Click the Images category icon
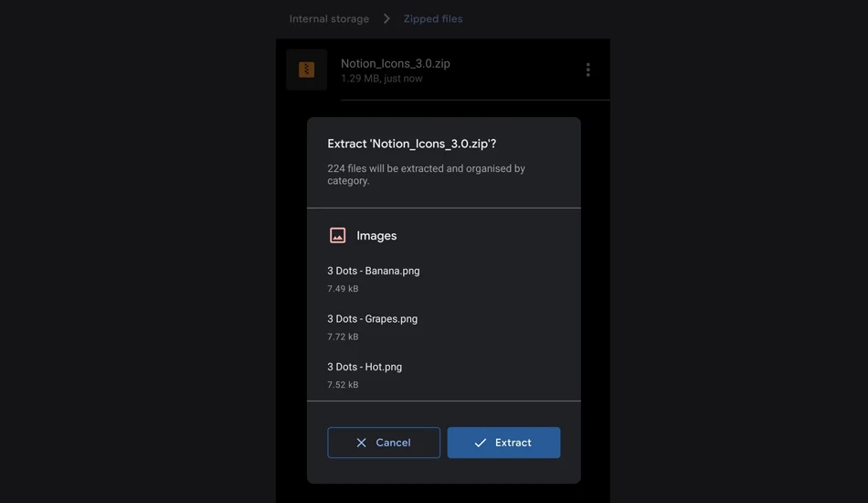This screenshot has width=868, height=503. pos(338,235)
